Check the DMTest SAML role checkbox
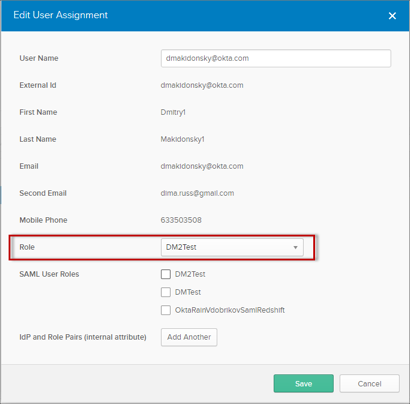 point(166,292)
